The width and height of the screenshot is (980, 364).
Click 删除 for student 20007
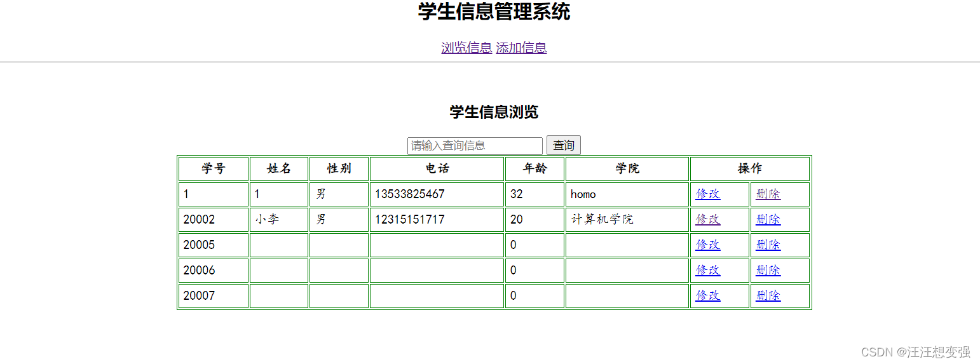[x=768, y=295]
